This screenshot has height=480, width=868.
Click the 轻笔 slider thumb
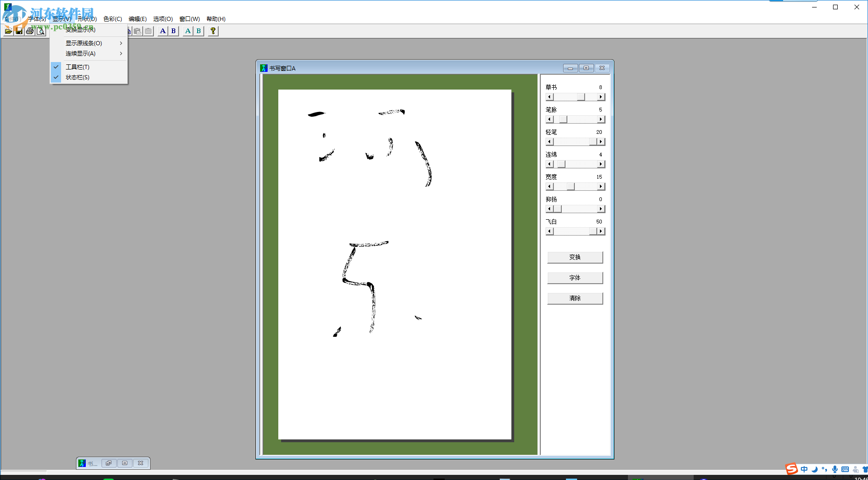[593, 142]
